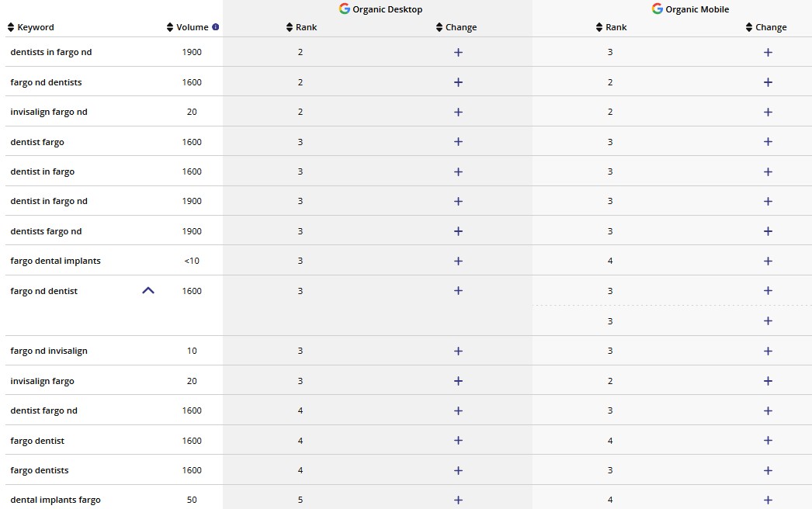This screenshot has width=812, height=509.
Task: Click desktop change plus for 'fargo nd invisalign'
Action: [458, 351]
